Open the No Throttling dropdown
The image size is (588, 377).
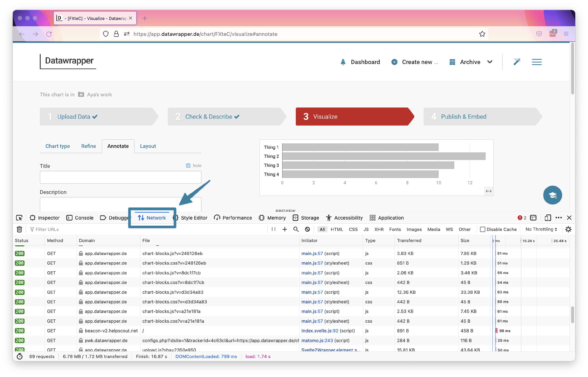(541, 229)
